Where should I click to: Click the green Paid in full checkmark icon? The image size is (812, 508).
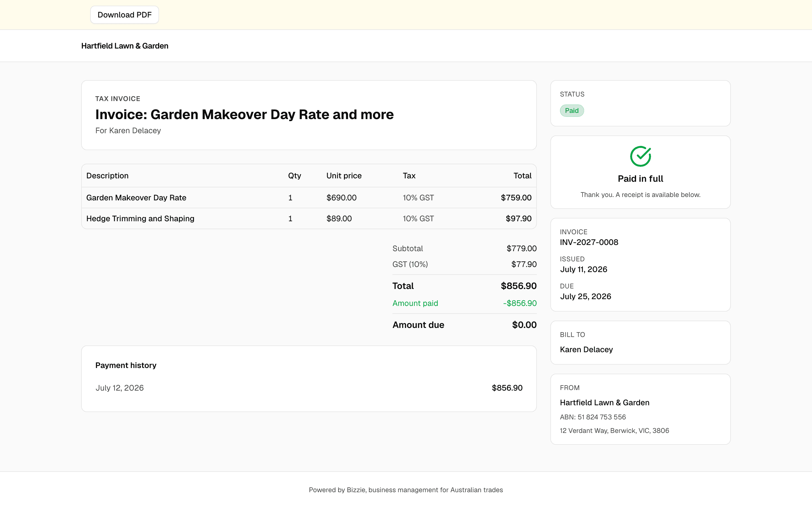[640, 156]
